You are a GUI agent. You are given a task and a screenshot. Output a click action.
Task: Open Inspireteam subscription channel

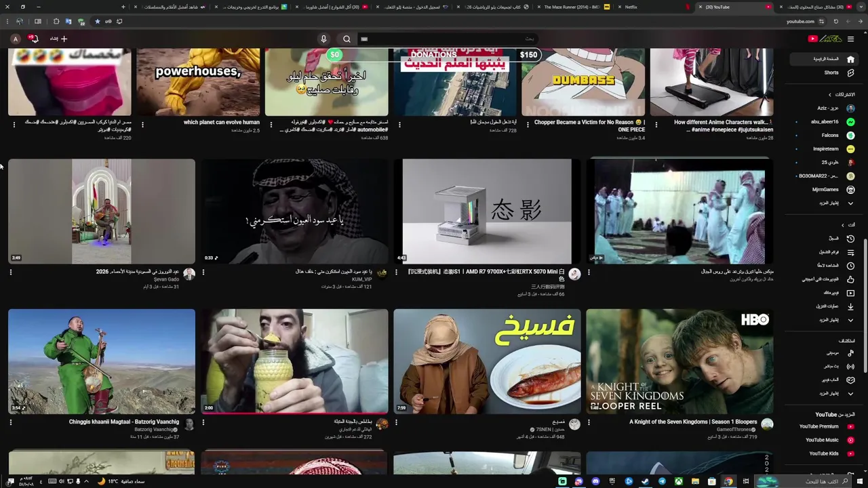[x=833, y=149]
